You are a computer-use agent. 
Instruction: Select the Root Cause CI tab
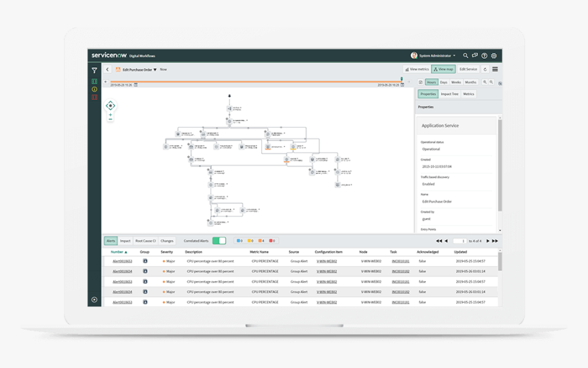(146, 241)
